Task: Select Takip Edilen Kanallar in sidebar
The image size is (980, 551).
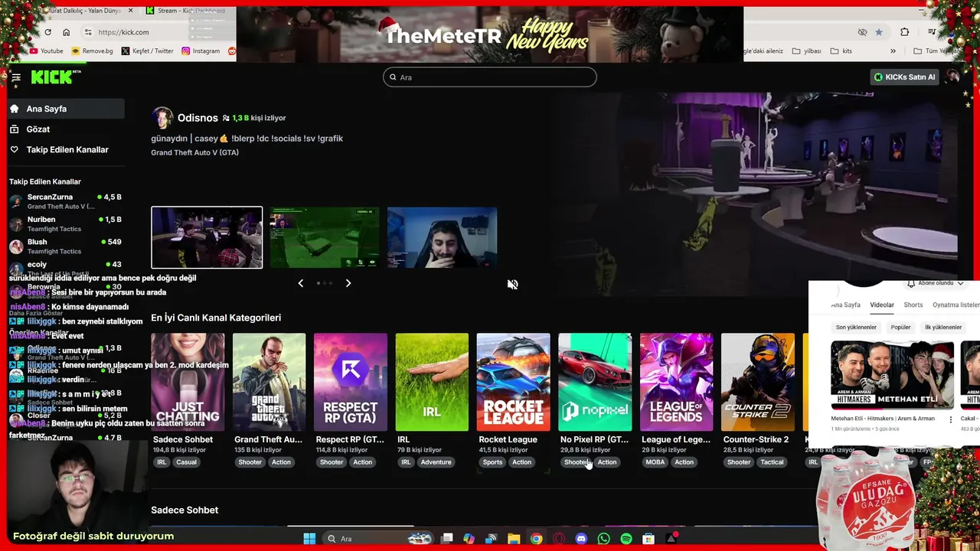Action: tap(66, 150)
